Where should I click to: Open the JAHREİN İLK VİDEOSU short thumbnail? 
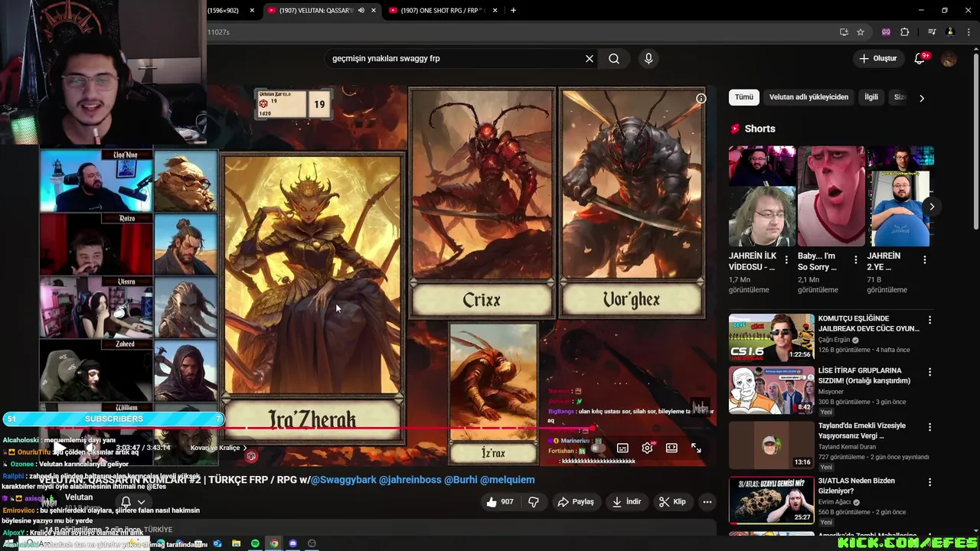(x=762, y=196)
